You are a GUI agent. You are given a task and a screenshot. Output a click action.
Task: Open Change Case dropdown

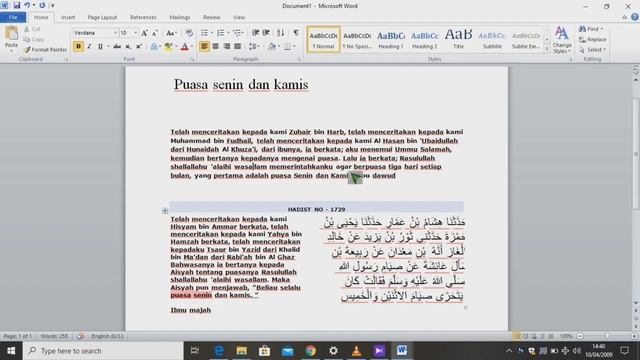pos(171,33)
